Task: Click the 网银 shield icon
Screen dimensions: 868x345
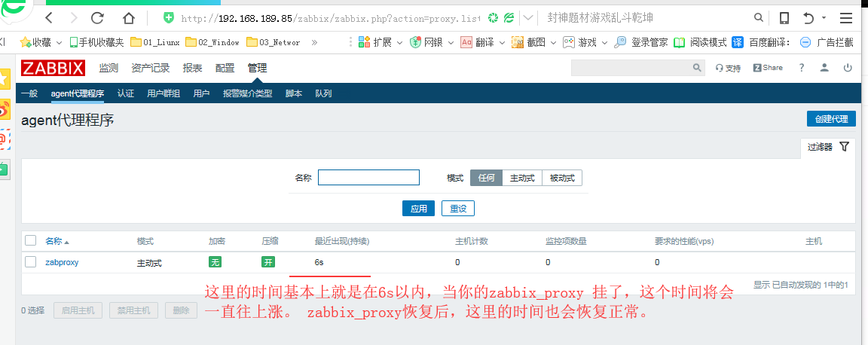Action: (415, 42)
